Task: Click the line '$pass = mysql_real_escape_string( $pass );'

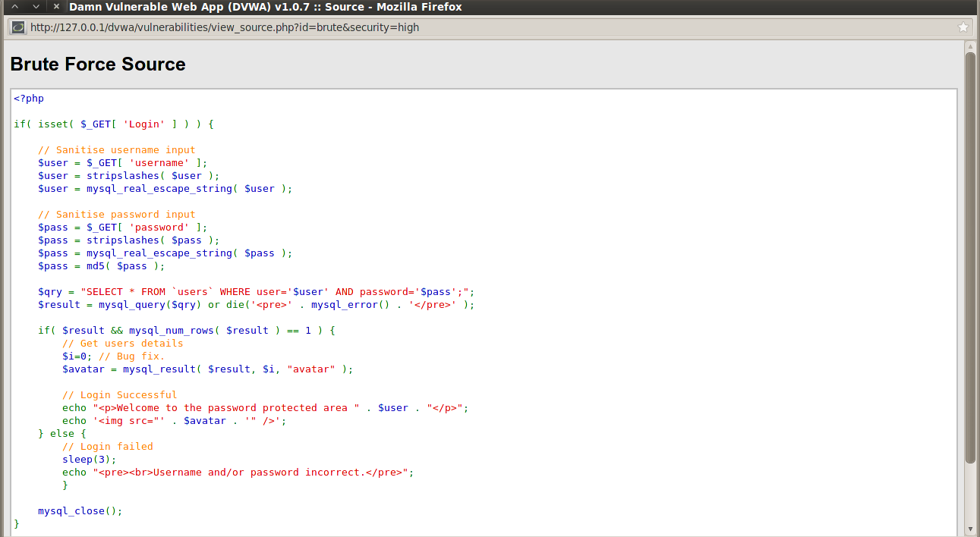Action: tap(165, 253)
